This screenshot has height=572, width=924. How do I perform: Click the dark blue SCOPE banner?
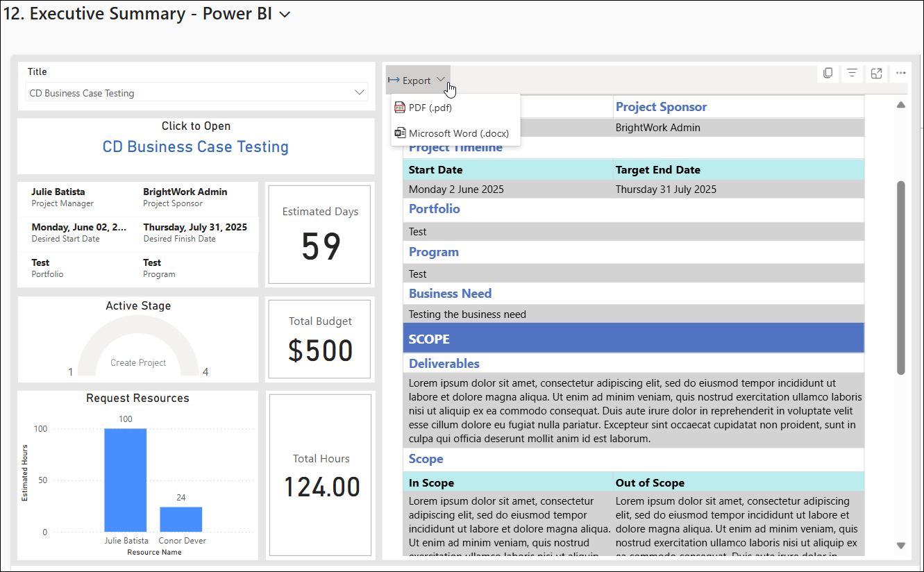pos(633,338)
